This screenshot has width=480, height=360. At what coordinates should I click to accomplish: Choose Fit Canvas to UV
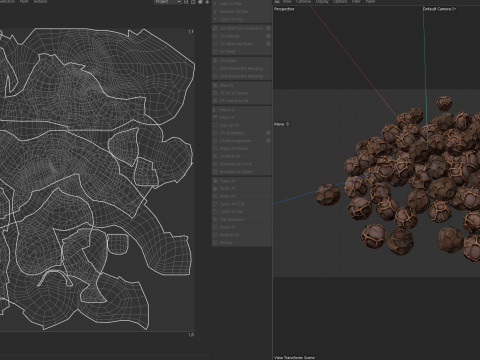241,101
